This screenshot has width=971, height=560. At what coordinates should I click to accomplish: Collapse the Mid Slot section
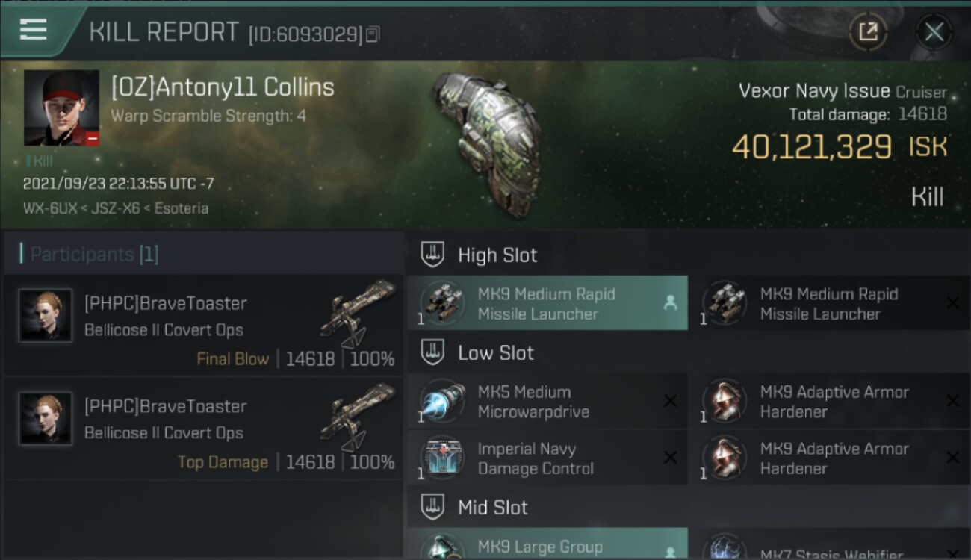[x=433, y=507]
